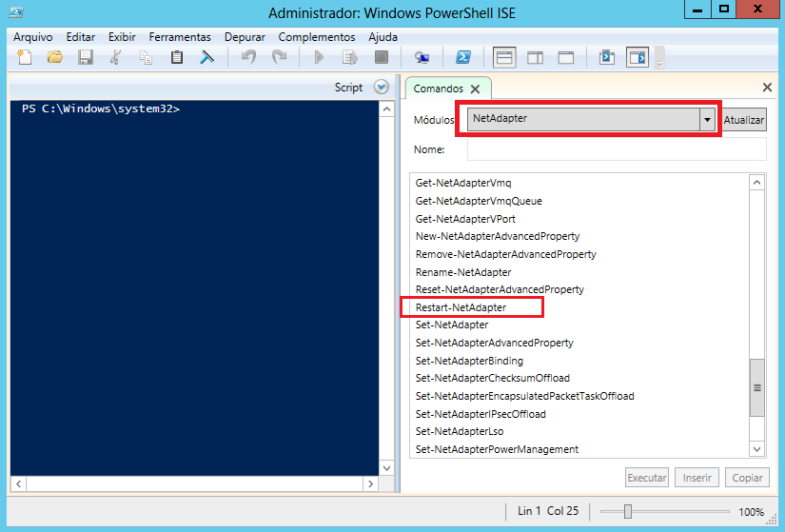Click console vertical scrollbar up arrow
The width and height of the screenshot is (785, 532).
[x=386, y=109]
